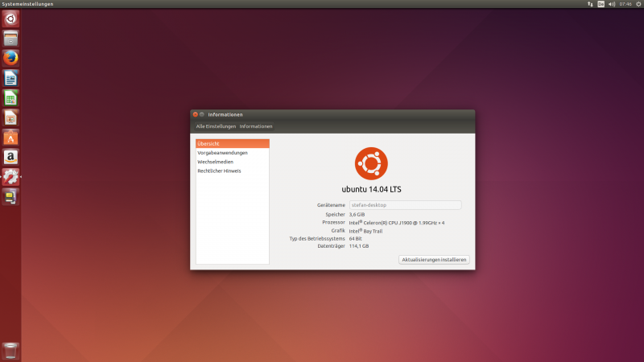Start LibreOffice Impress from the launcher

pos(10,117)
